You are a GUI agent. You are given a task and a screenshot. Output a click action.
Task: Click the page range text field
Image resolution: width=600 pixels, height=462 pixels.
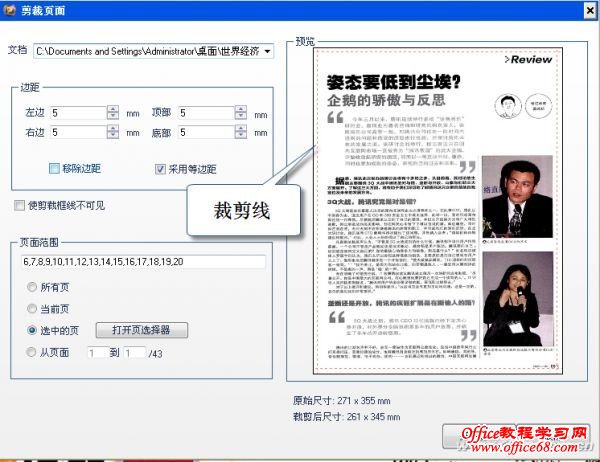143,262
